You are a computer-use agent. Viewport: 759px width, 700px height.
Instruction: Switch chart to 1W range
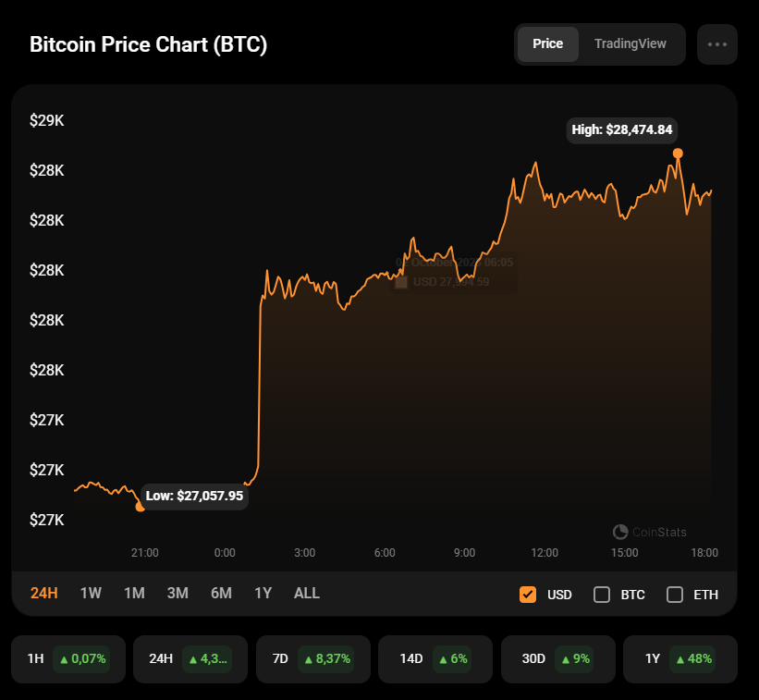[x=91, y=594]
